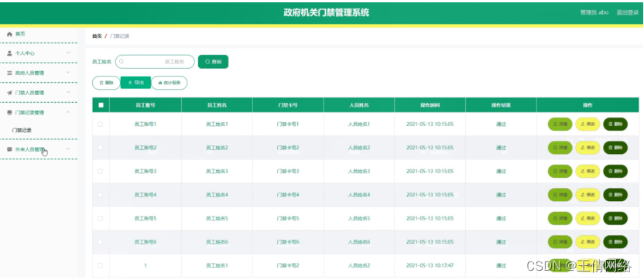
Task: Click 修改 for the 员工账号2 row
Action: click(x=587, y=148)
